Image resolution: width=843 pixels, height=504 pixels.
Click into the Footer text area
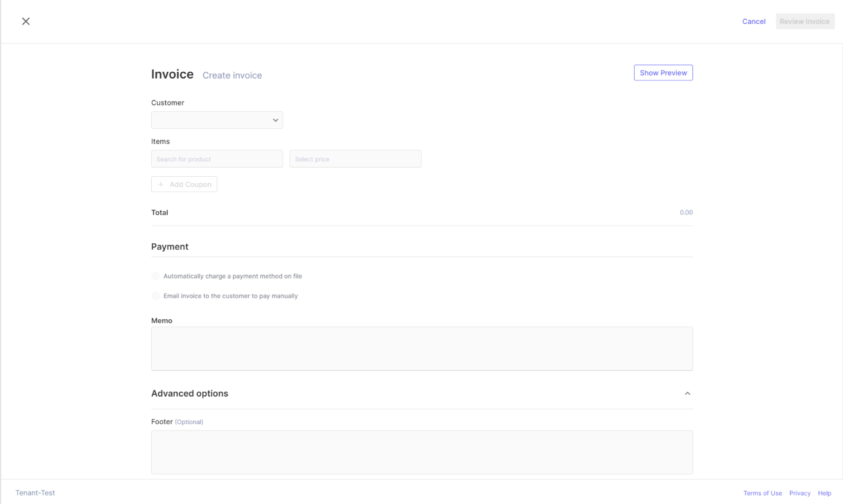click(x=421, y=452)
